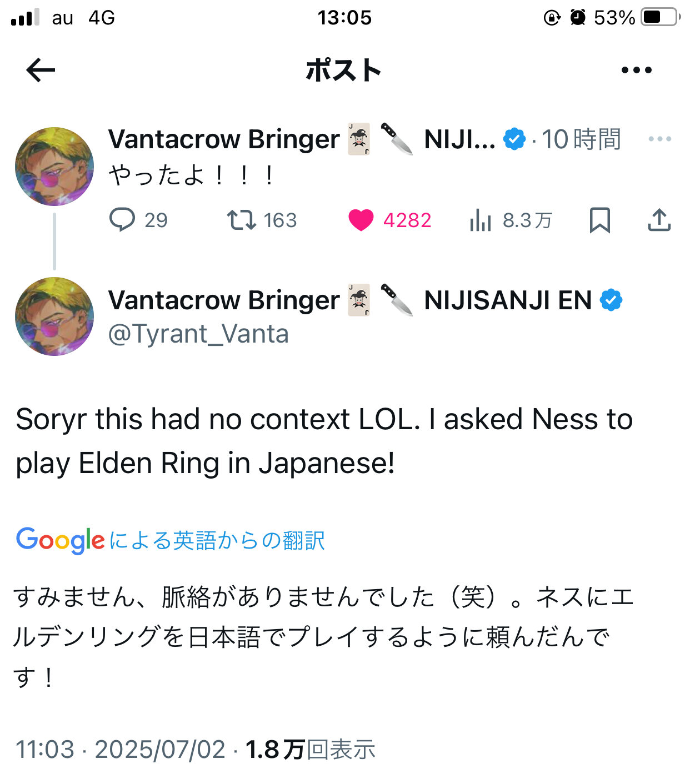Tap the back arrow icon

click(x=41, y=71)
